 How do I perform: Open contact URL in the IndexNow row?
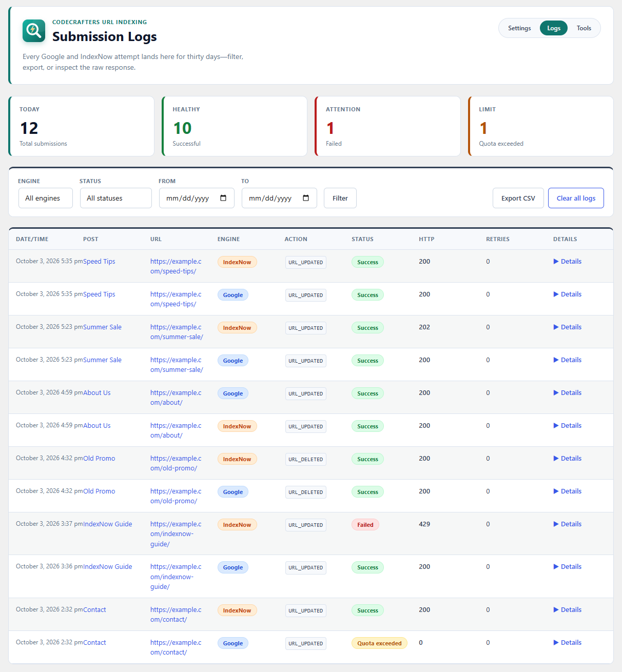pyautogui.click(x=176, y=615)
